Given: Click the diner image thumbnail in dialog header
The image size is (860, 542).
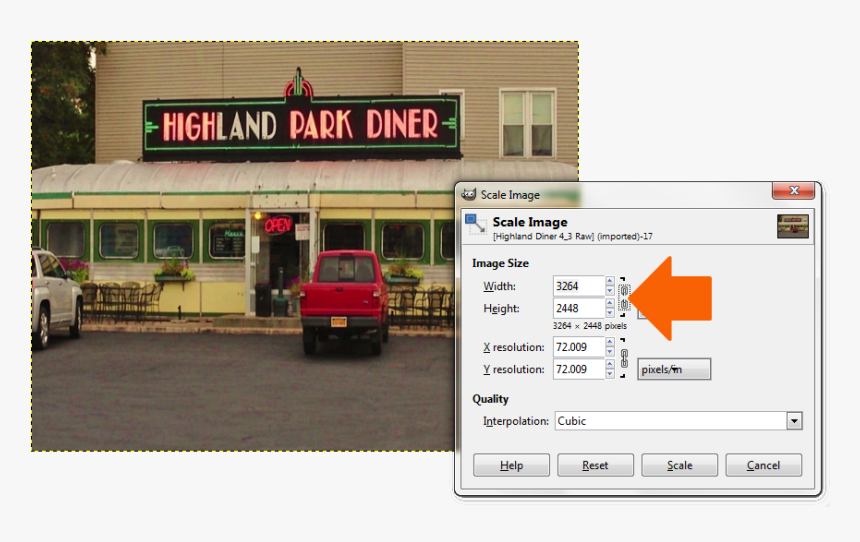Looking at the screenshot, I should tap(793, 226).
